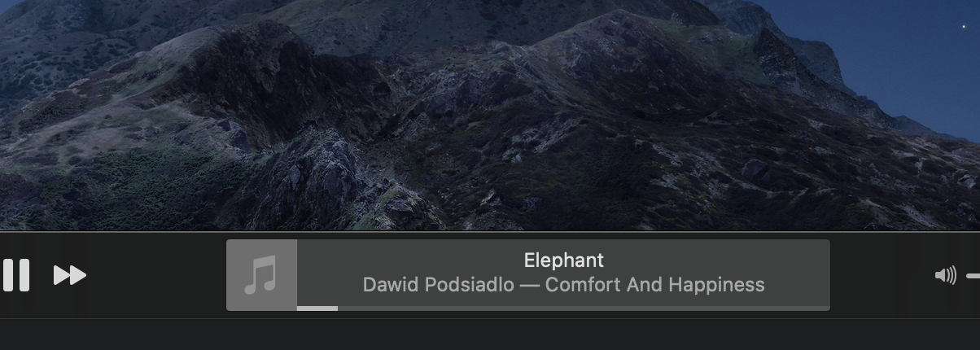
Task: Skip to the next track
Action: click(x=70, y=275)
